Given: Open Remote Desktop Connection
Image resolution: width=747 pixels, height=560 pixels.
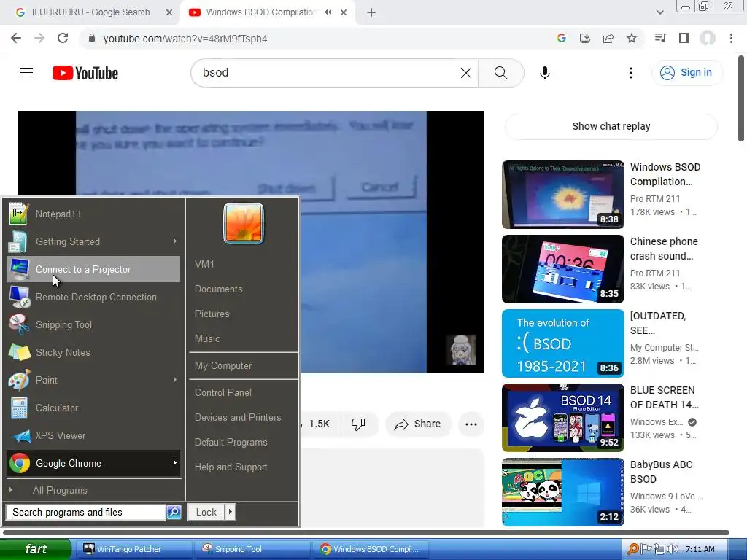Looking at the screenshot, I should tap(93, 297).
